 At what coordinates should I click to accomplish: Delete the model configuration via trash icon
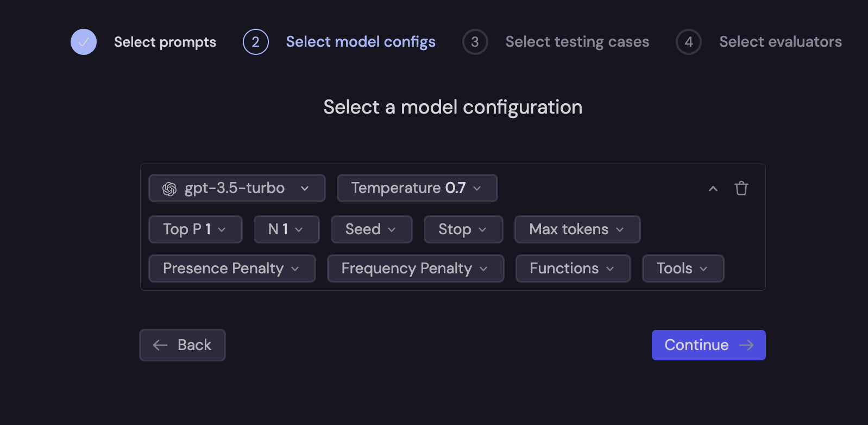tap(741, 188)
